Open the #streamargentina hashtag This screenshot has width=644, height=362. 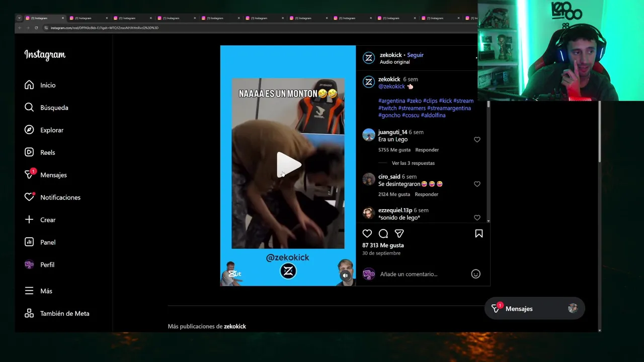point(449,108)
